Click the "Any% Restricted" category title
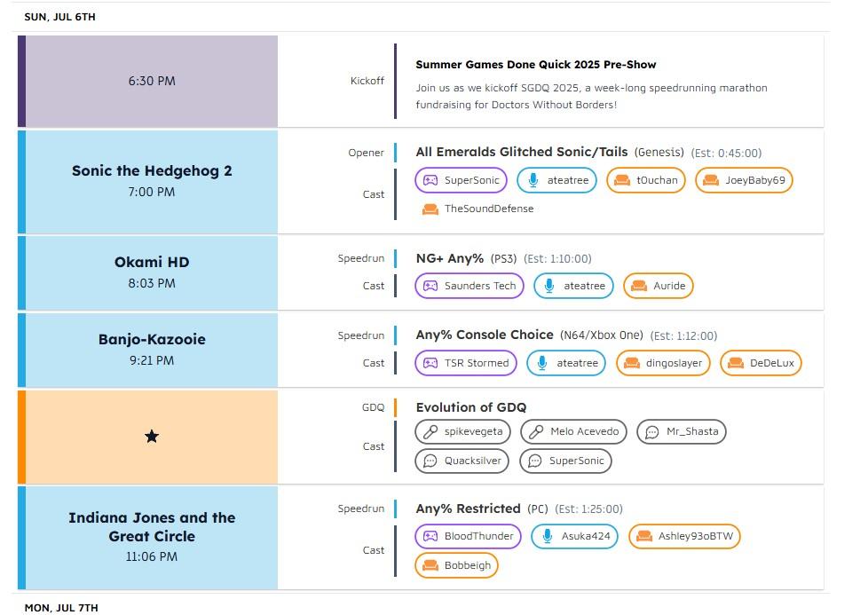 click(469, 509)
